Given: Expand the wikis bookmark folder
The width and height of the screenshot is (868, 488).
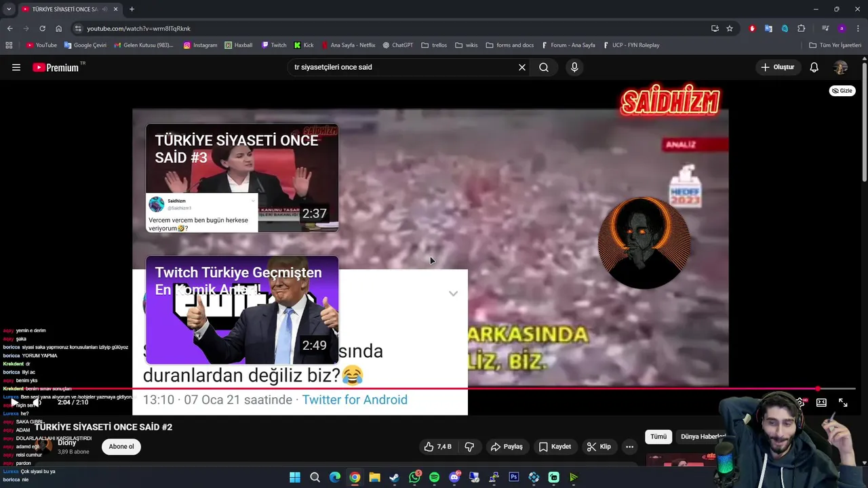Looking at the screenshot, I should point(467,45).
